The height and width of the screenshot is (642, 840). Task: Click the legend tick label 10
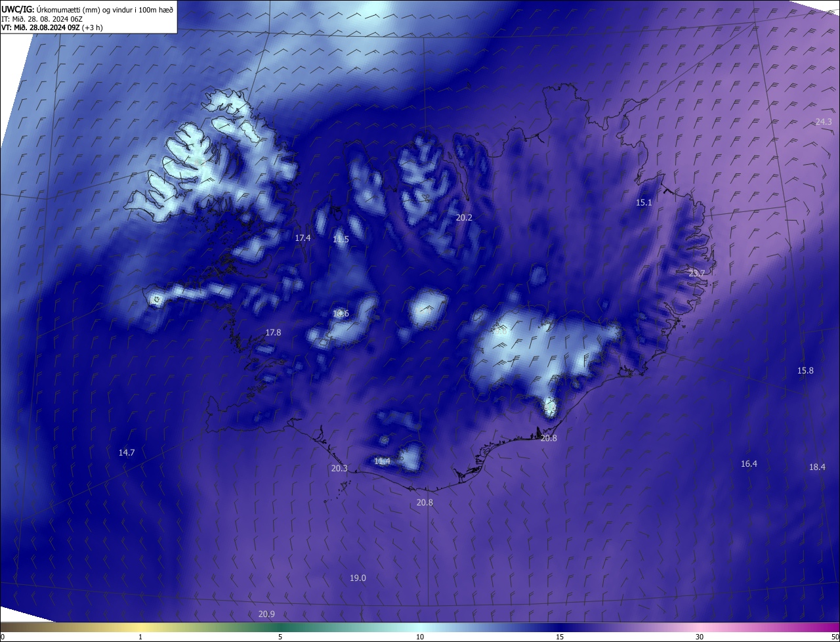pyautogui.click(x=420, y=637)
